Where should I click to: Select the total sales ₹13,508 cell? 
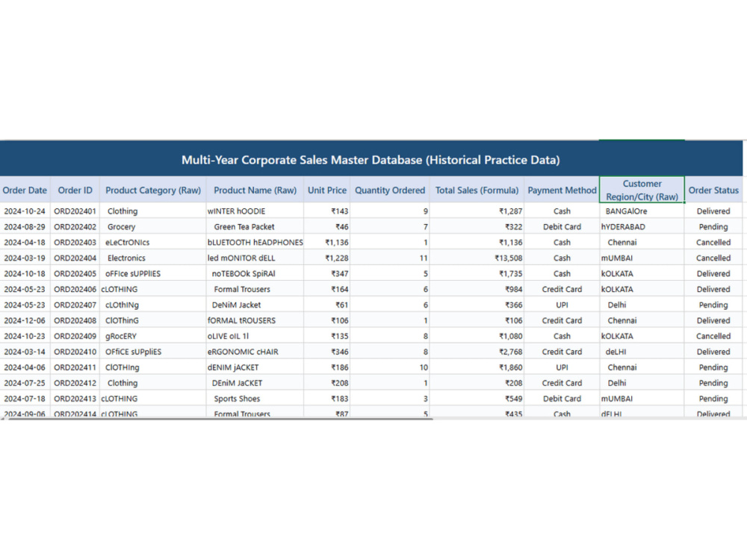pos(477,258)
